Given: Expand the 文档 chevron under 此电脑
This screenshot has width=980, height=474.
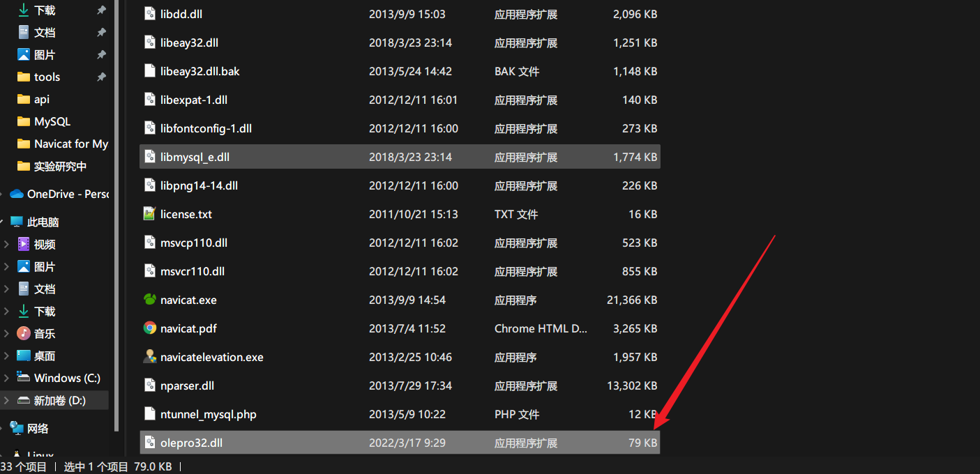Looking at the screenshot, I should coord(7,289).
